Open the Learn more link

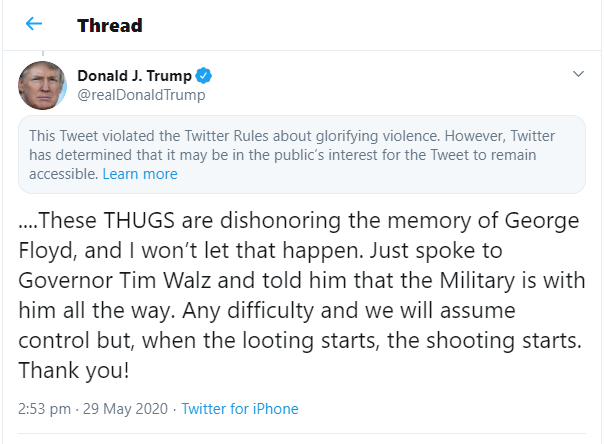click(140, 174)
